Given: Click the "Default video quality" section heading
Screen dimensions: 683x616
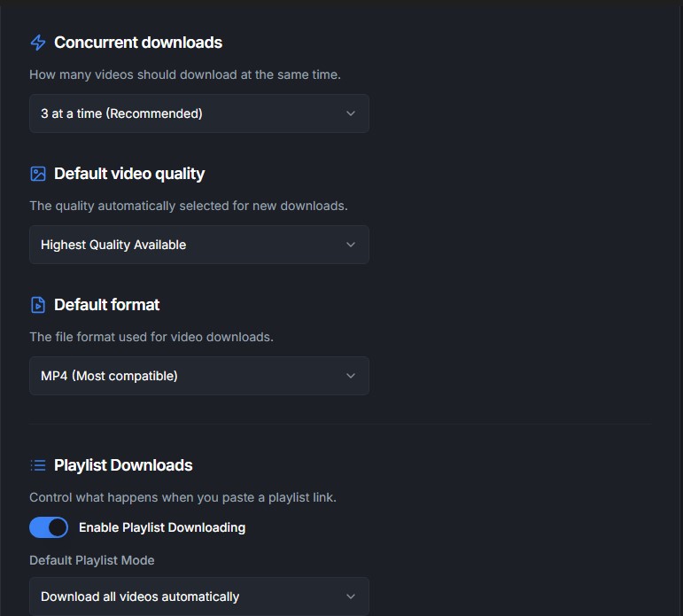Looking at the screenshot, I should [129, 174].
